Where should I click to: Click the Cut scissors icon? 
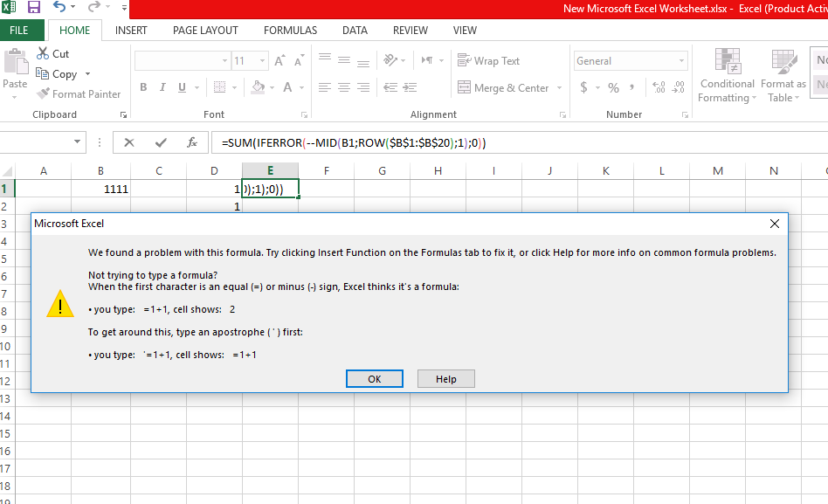pos(43,53)
